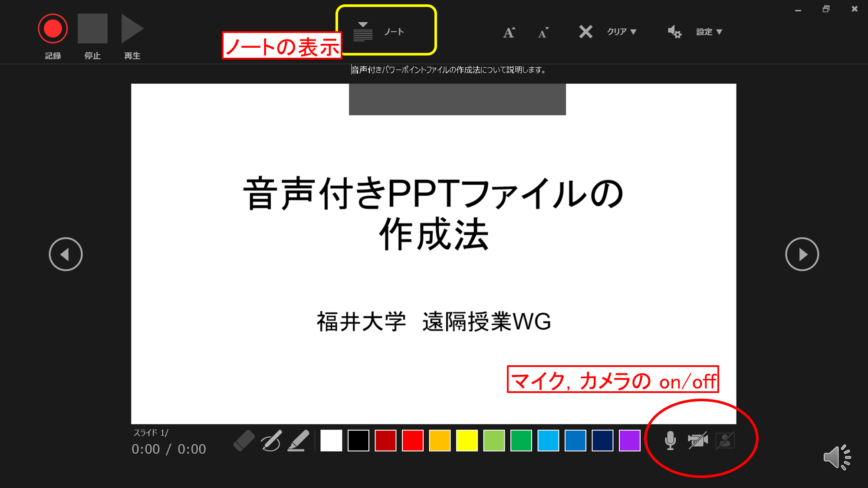Close the recording window
The width and height of the screenshot is (868, 488).
(855, 9)
